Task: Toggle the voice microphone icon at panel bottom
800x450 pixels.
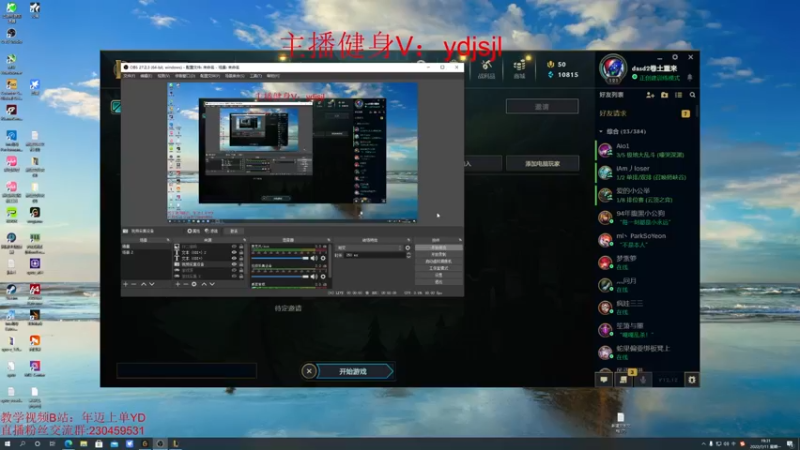Action: (643, 380)
